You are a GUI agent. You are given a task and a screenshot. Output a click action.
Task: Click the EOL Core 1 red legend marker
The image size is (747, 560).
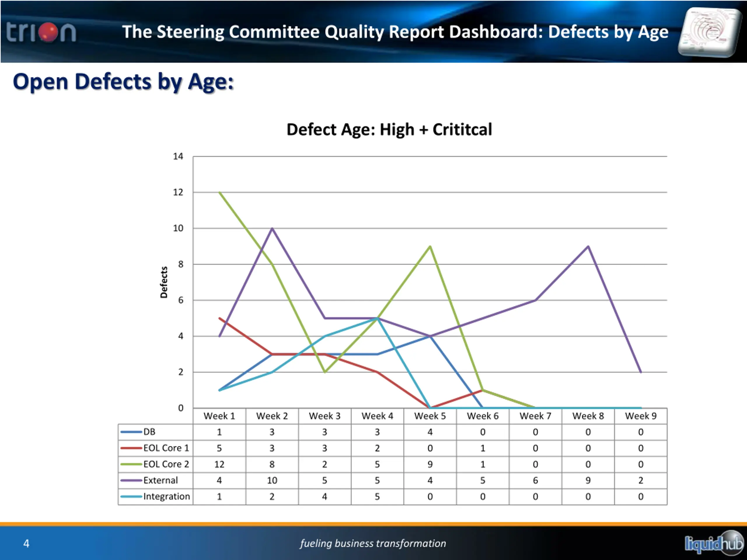(131, 448)
